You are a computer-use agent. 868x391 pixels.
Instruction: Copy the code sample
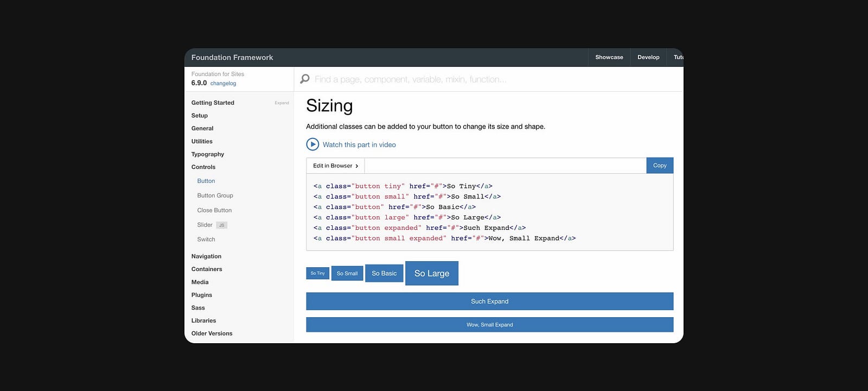coord(660,166)
